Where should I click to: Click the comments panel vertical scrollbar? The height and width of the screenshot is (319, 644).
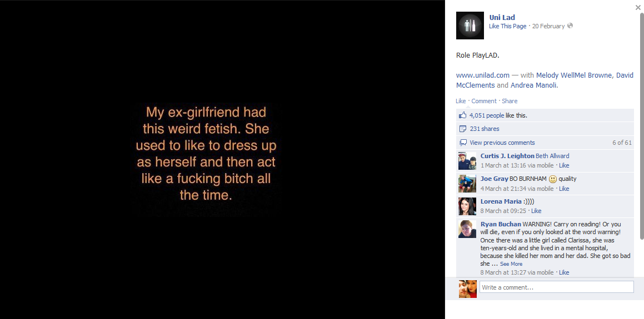point(642,126)
